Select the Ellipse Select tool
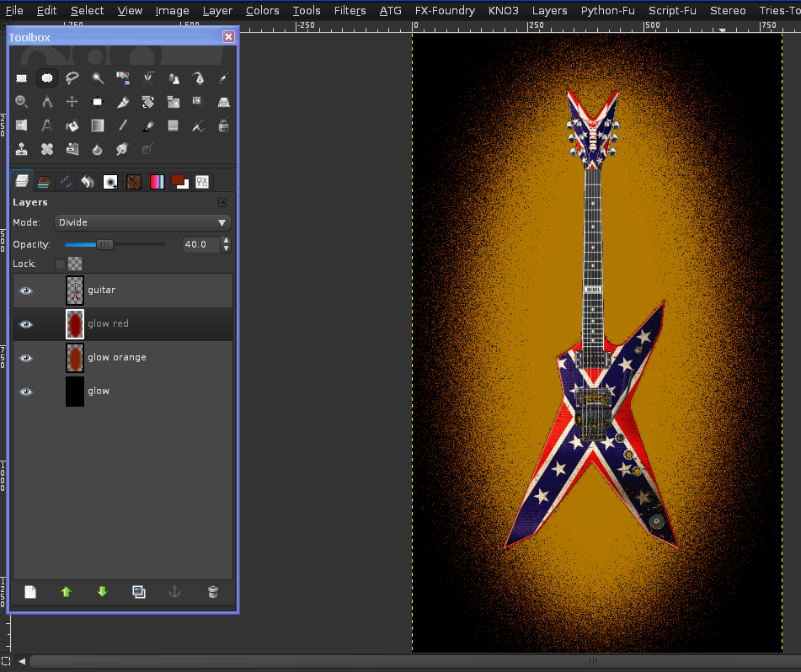The image size is (801, 672). coord(46,78)
